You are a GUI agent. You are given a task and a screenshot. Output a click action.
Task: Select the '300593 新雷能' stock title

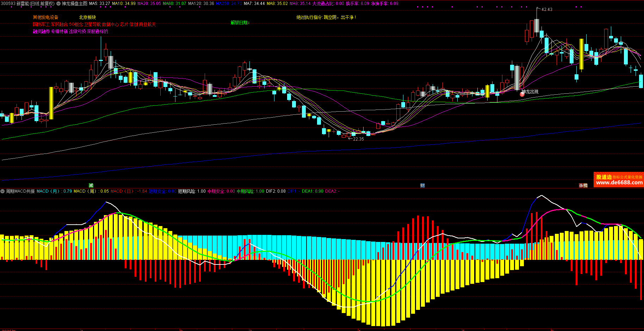pyautogui.click(x=15, y=4)
